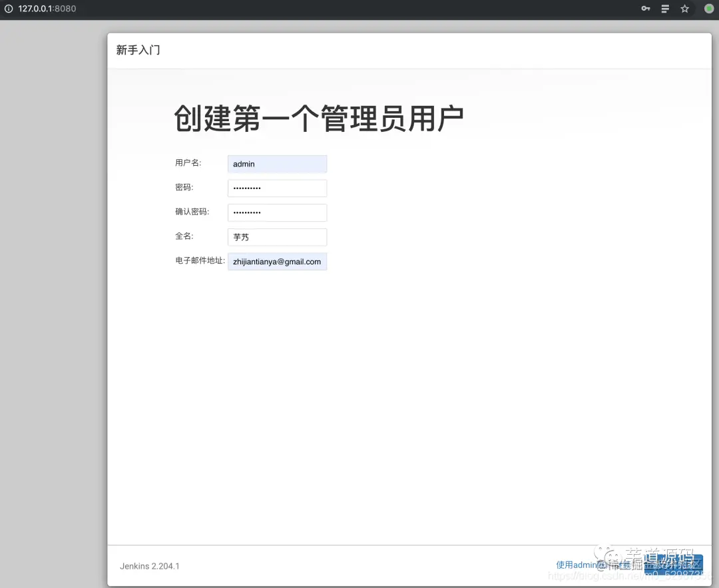Click the 全名 field showing 芋艿
The image size is (719, 588).
pyautogui.click(x=277, y=236)
